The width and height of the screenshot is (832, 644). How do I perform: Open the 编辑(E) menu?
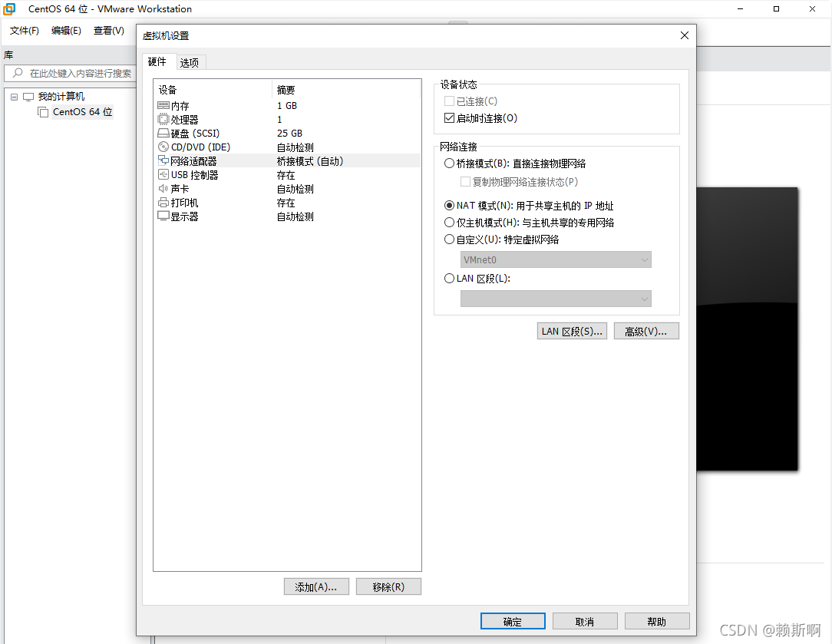coord(66,30)
